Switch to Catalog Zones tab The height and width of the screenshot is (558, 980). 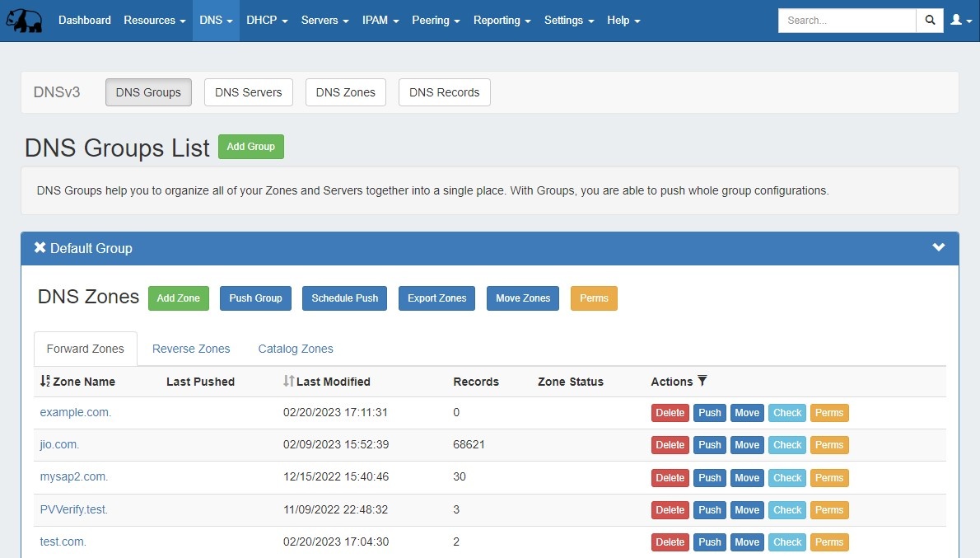[x=296, y=349]
